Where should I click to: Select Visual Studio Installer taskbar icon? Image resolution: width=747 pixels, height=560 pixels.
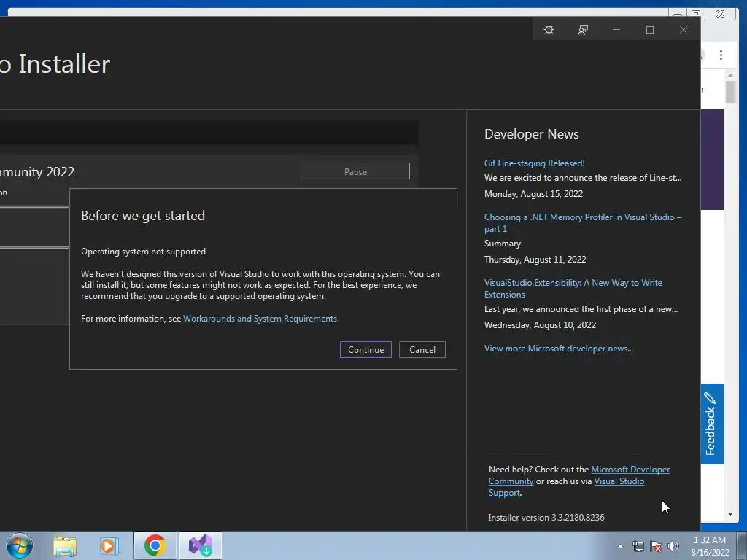click(201, 545)
